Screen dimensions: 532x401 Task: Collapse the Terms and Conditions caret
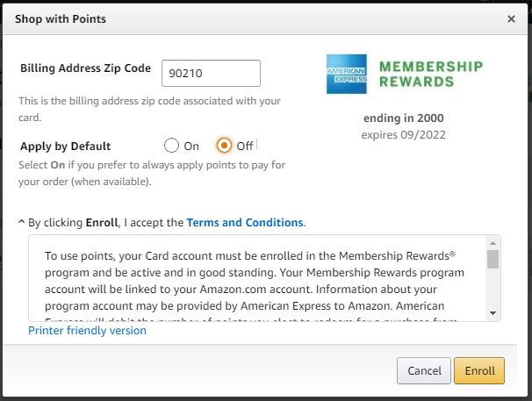click(x=21, y=223)
